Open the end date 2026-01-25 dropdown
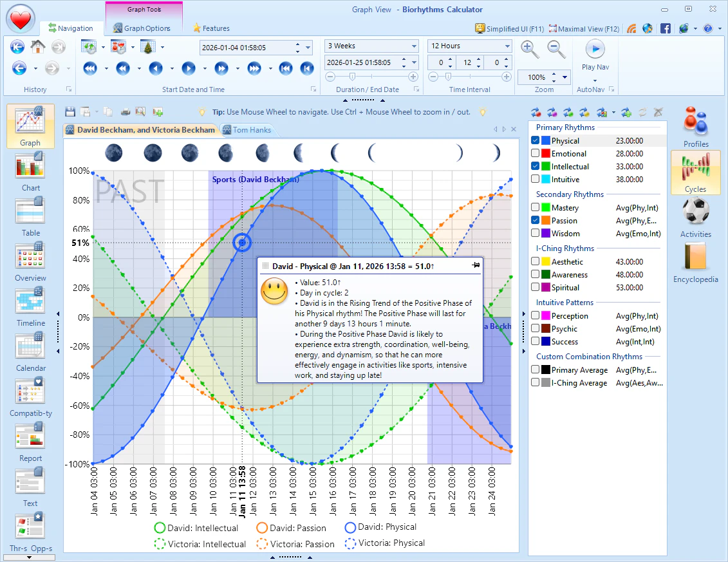This screenshot has height=562, width=728. coord(414,62)
